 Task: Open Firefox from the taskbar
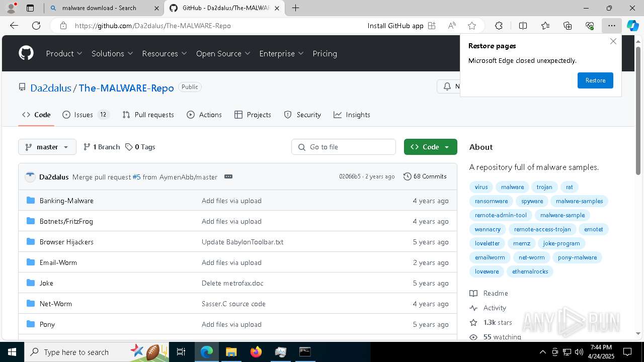256,352
